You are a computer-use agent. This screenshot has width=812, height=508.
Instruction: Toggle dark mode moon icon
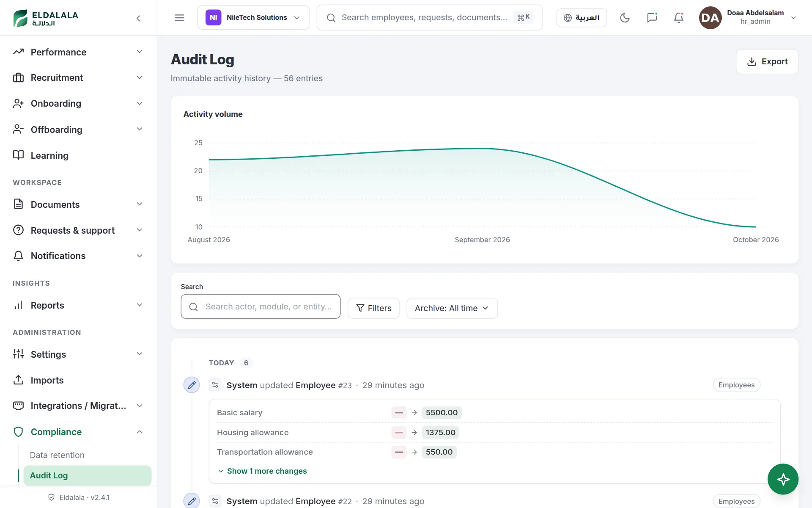click(625, 18)
